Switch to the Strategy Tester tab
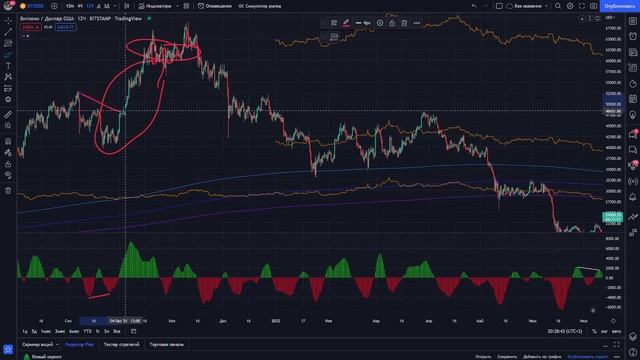 pyautogui.click(x=121, y=344)
